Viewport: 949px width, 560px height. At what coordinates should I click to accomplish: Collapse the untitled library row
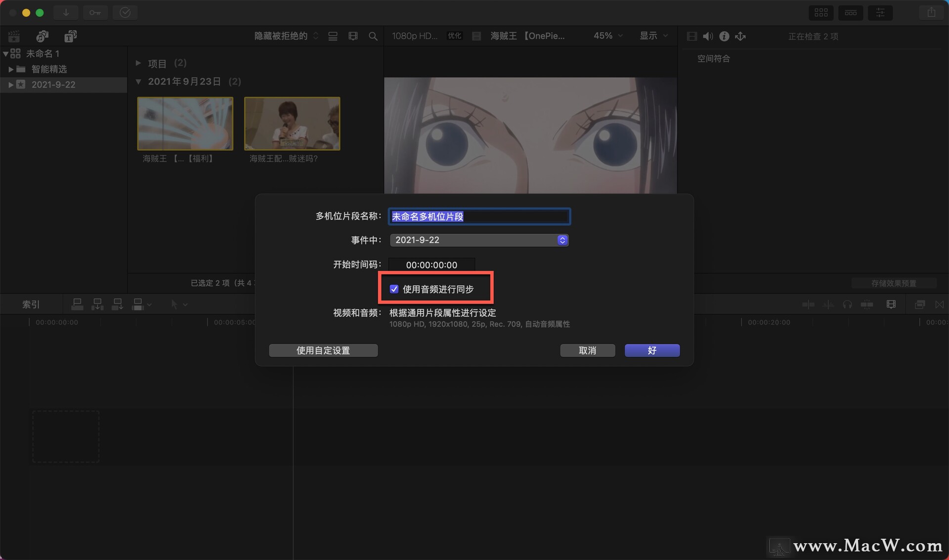coord(5,53)
